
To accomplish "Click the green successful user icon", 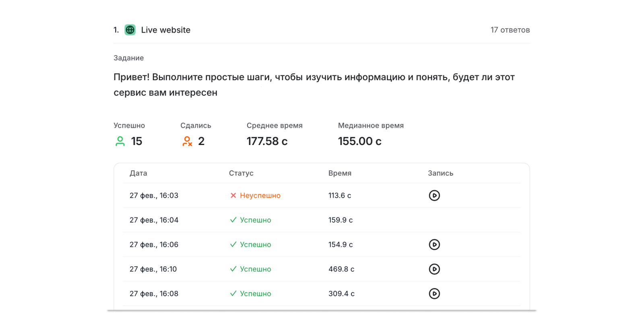I will coord(120,141).
